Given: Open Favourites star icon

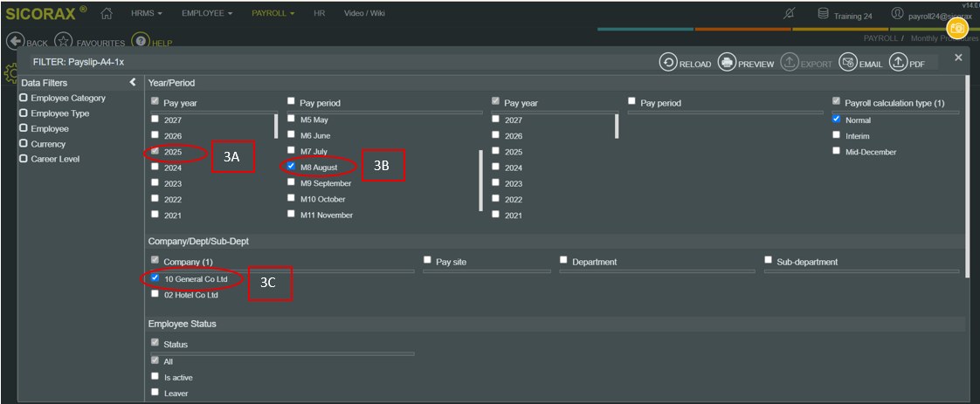Looking at the screenshot, I should (x=63, y=41).
